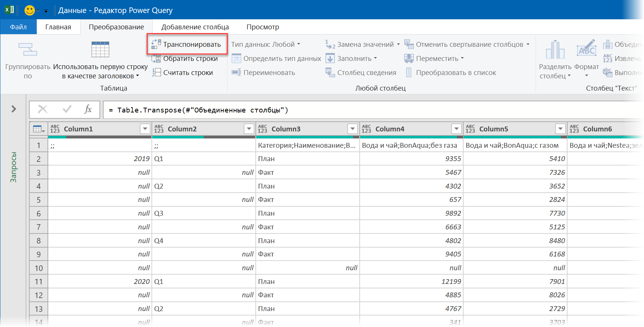Viewport: 644px width, 327px height.
Task: Click cell 8480 in Column5
Action: point(515,241)
